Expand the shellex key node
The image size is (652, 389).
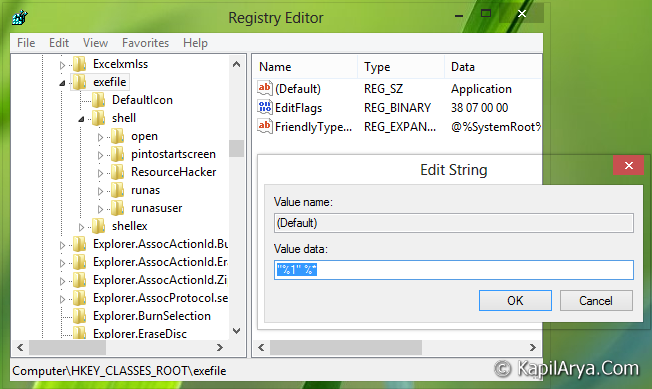[x=81, y=227]
